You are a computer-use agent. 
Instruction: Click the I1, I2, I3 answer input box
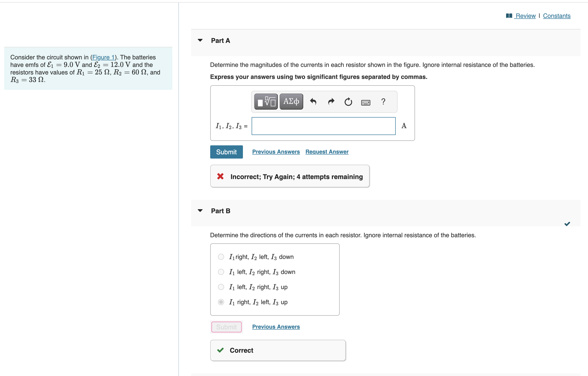pyautogui.click(x=324, y=126)
